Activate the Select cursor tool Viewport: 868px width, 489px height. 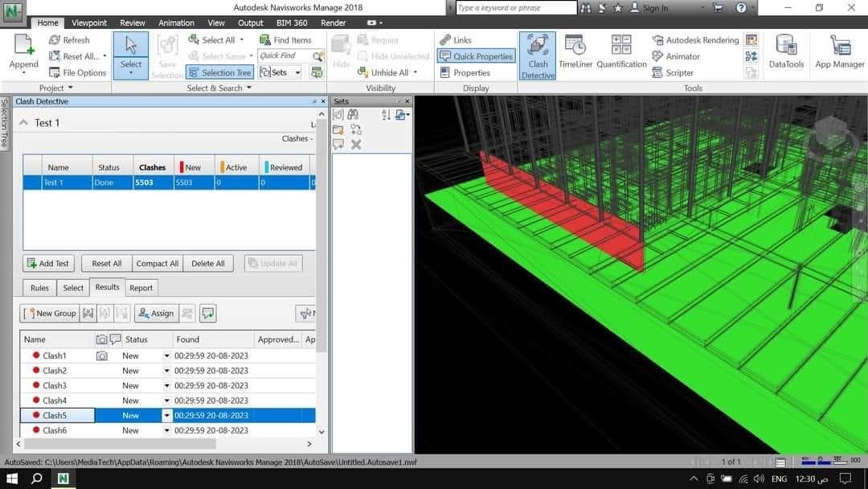coord(131,55)
